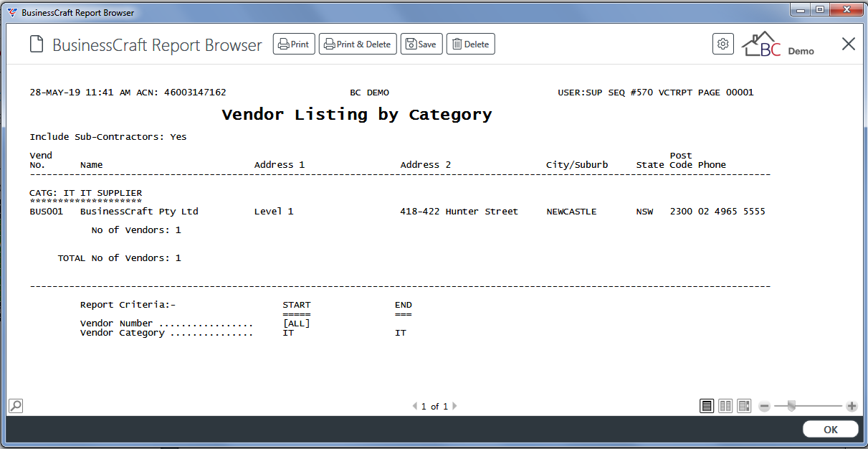The height and width of the screenshot is (449, 868).
Task: Click 'Include Sub-Contractors: Yes' text
Action: pos(108,137)
